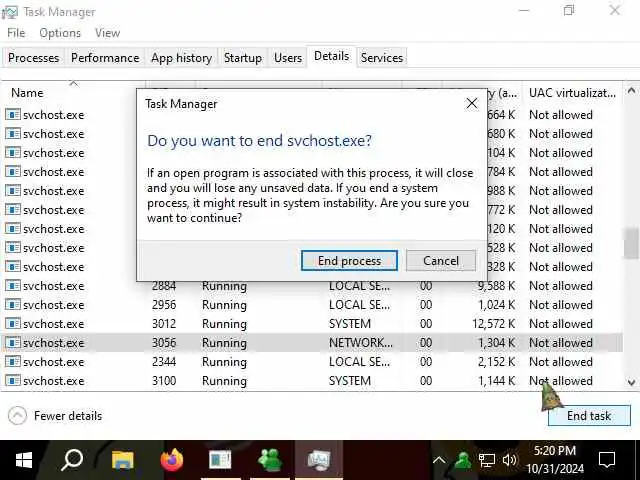Close the Task Manager confirmation dialog
Viewport: 640px width, 480px height.
[x=471, y=104]
